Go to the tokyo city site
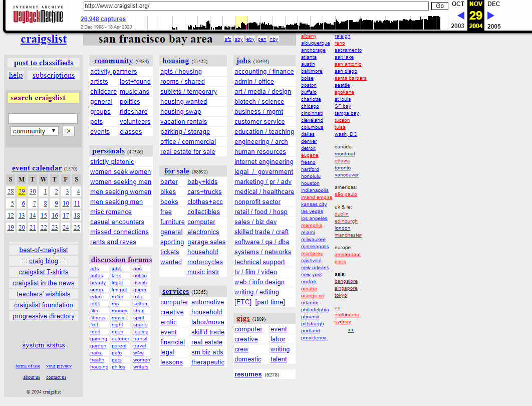 pos(341,295)
